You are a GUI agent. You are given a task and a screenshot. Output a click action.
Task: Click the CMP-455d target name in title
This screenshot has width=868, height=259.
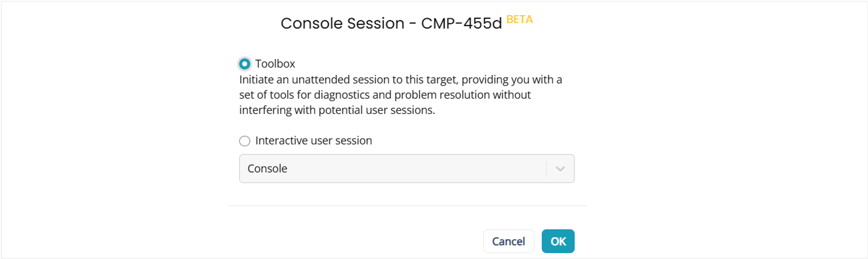click(461, 23)
